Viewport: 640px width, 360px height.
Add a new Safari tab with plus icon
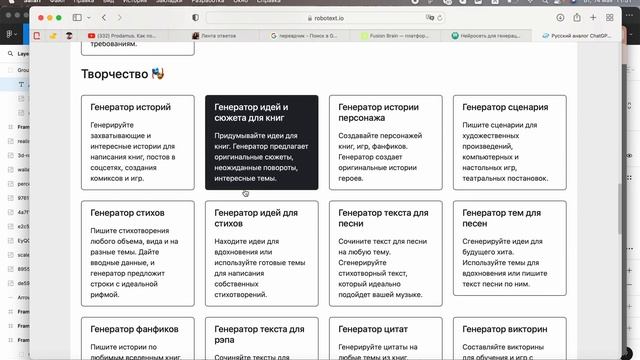coord(593,18)
